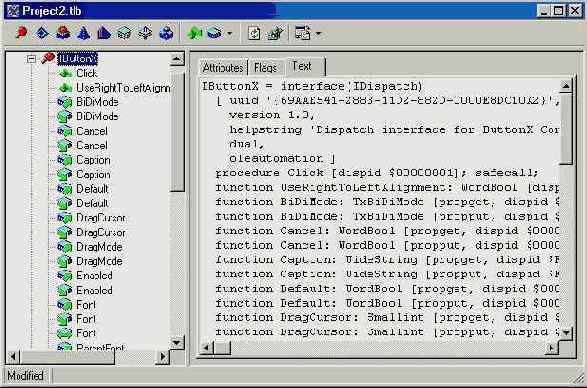Click the text pane's horizontal scroll right arrow
Viewport: 587px width, 388px height.
[x=552, y=348]
